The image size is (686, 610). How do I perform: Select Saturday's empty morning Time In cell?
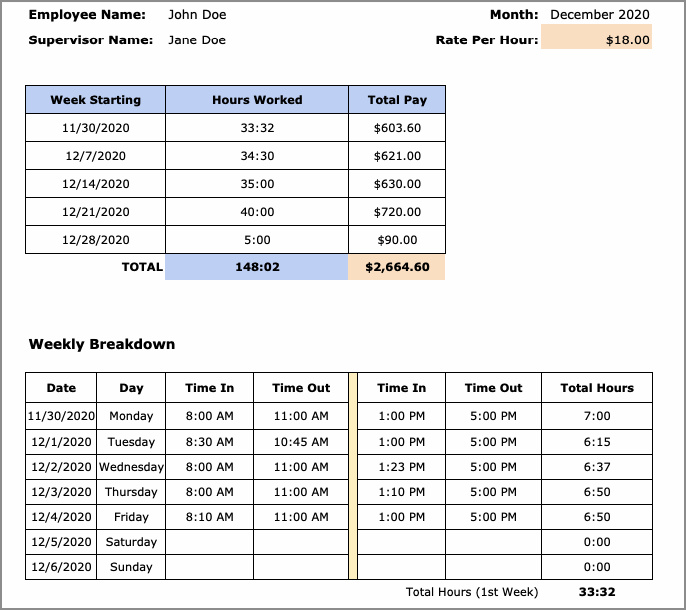click(x=209, y=542)
